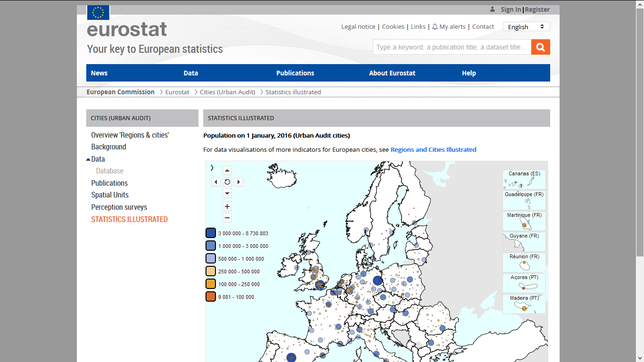Open the Links link in the header

click(418, 27)
